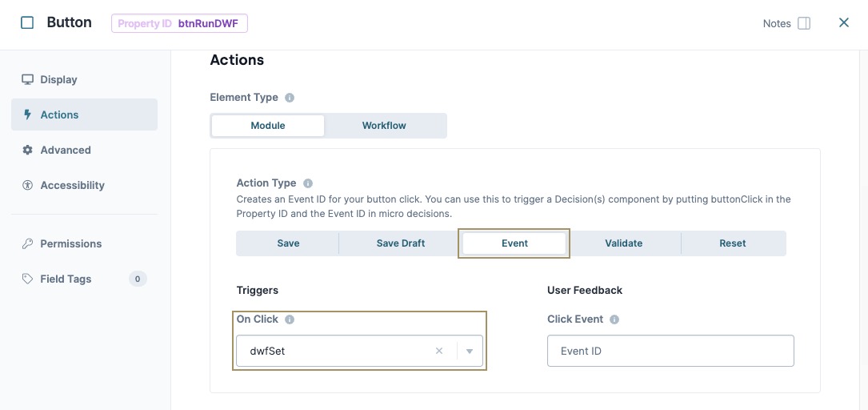This screenshot has height=410, width=868.
Task: Show info tooltip for Element Type
Action: point(290,98)
